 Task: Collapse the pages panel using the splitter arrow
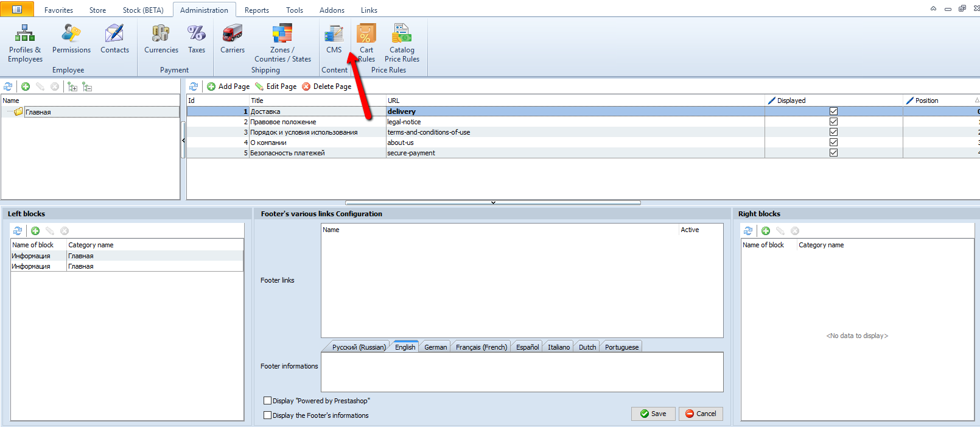click(x=493, y=203)
